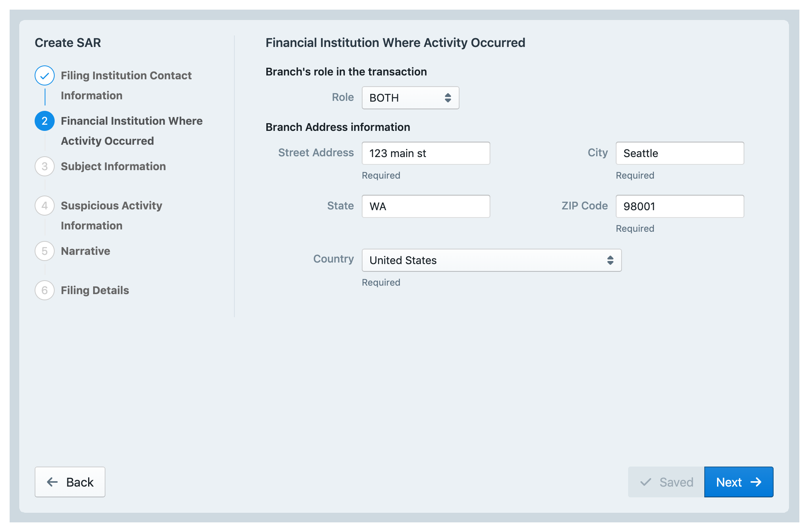
Task: Click the completed checkmark on step one
Action: (x=45, y=75)
